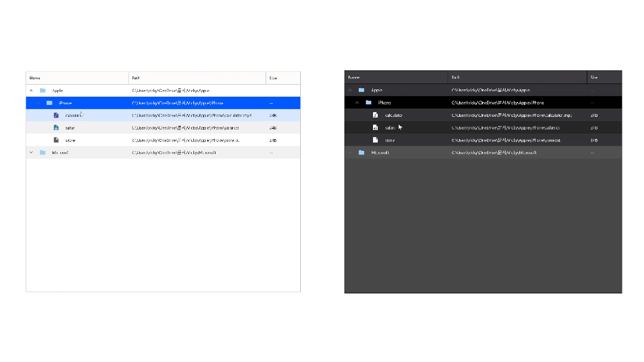Click the Microsoft folder icon in the dark tree
Viewport: 644px width, 362px height.
point(362,152)
